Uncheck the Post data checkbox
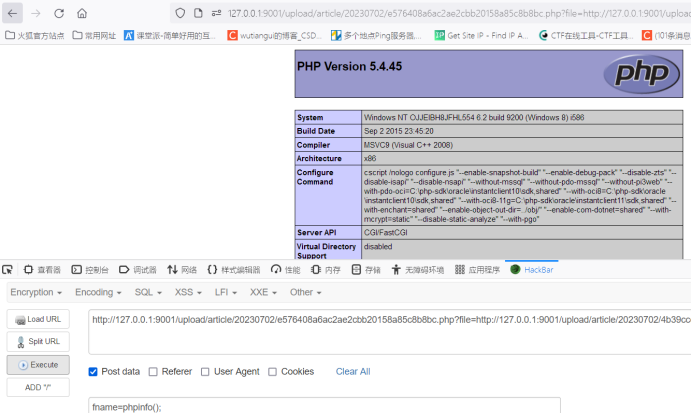Screen dimensions: 691x413 pyautogui.click(x=93, y=372)
